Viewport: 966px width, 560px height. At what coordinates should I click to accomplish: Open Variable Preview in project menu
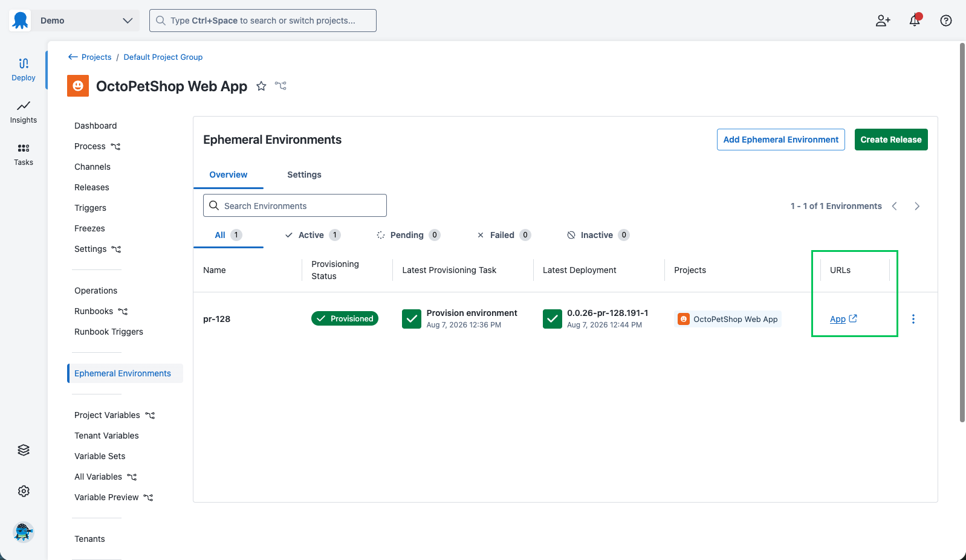click(106, 497)
